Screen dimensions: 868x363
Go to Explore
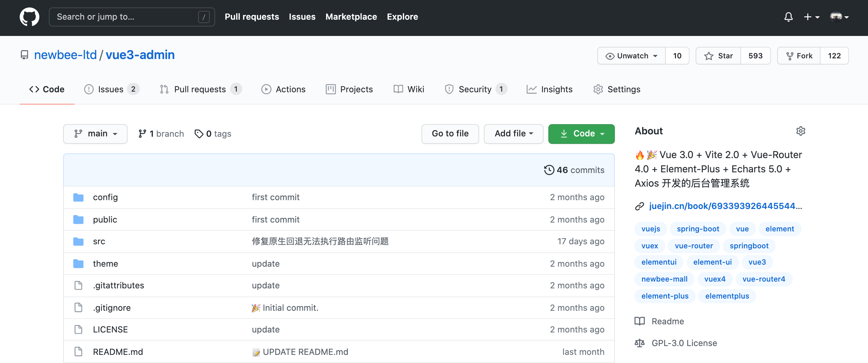pyautogui.click(x=402, y=17)
